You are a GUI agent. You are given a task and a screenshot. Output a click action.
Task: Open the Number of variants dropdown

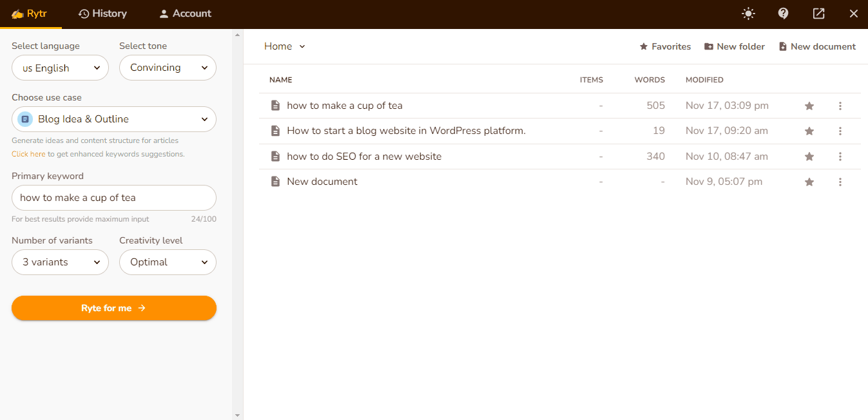pyautogui.click(x=60, y=262)
